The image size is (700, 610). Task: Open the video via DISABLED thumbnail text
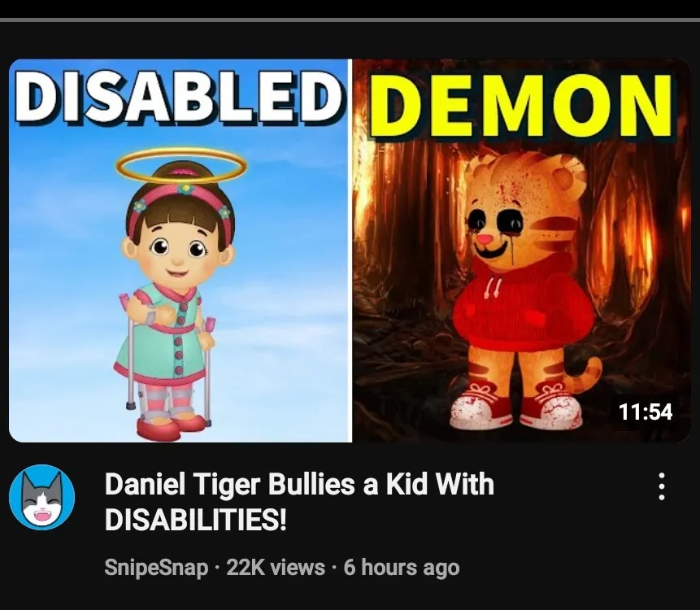(x=179, y=98)
